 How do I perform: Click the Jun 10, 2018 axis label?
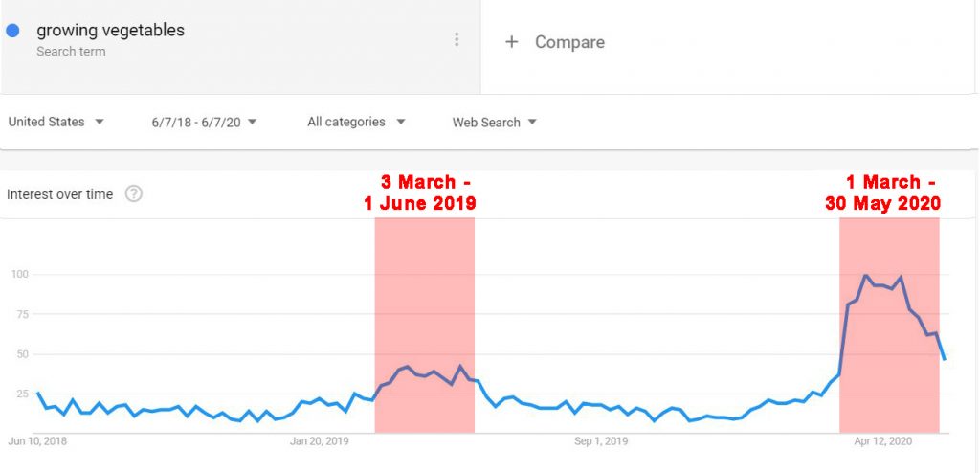coord(37,441)
